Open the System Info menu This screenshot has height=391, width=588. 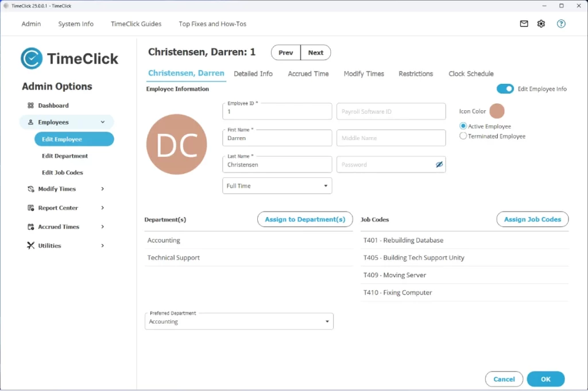(76, 24)
